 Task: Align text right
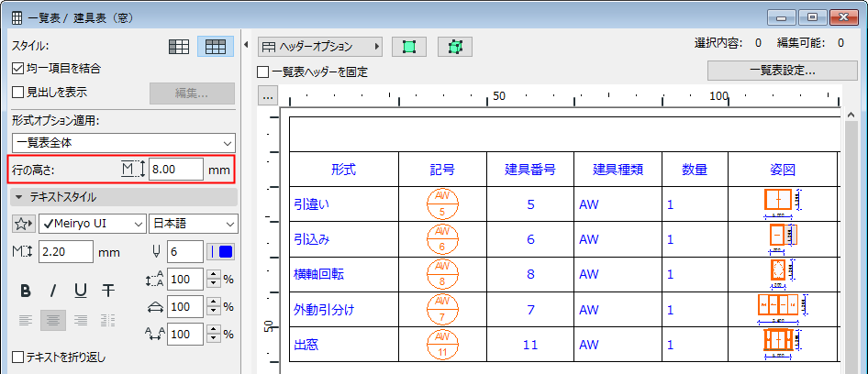[x=81, y=320]
